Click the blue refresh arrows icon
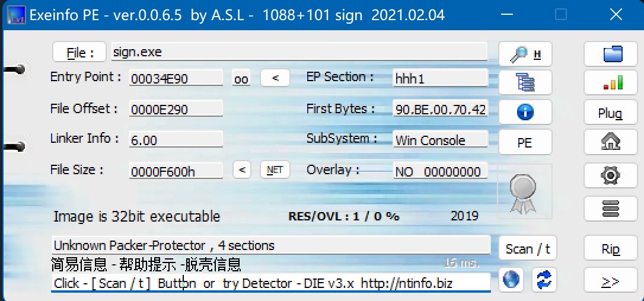Viewport: 644px width, 301px height. click(544, 280)
